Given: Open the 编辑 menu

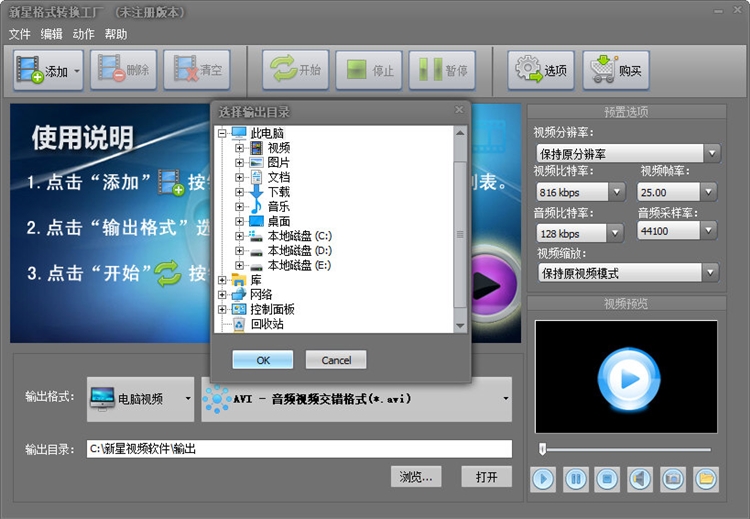Looking at the screenshot, I should coord(51,34).
